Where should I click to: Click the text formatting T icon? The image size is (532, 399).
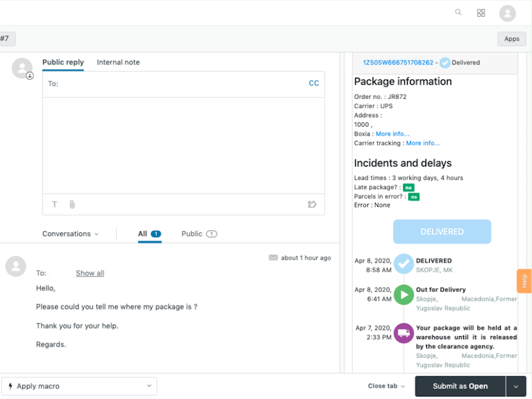coord(55,205)
